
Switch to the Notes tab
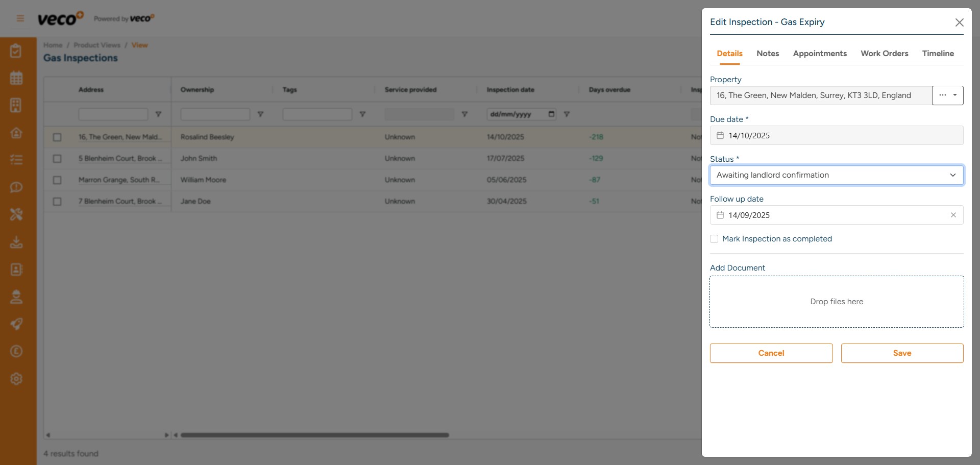(767, 54)
